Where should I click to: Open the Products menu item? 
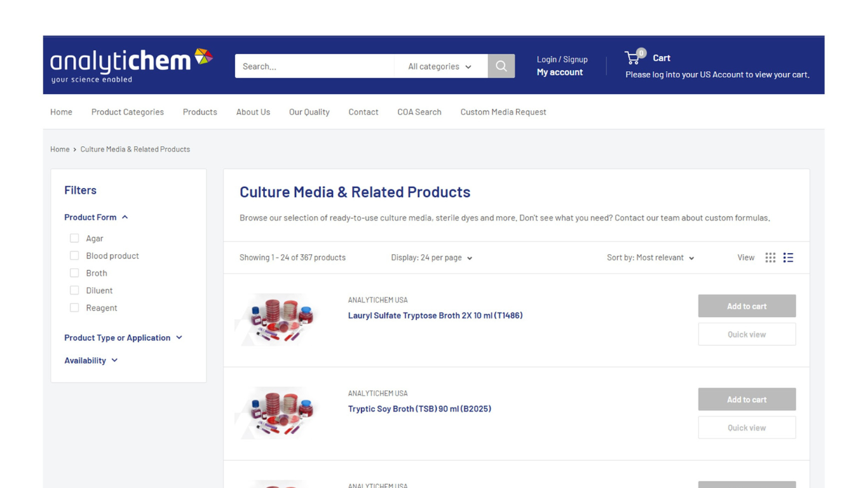[x=200, y=112]
